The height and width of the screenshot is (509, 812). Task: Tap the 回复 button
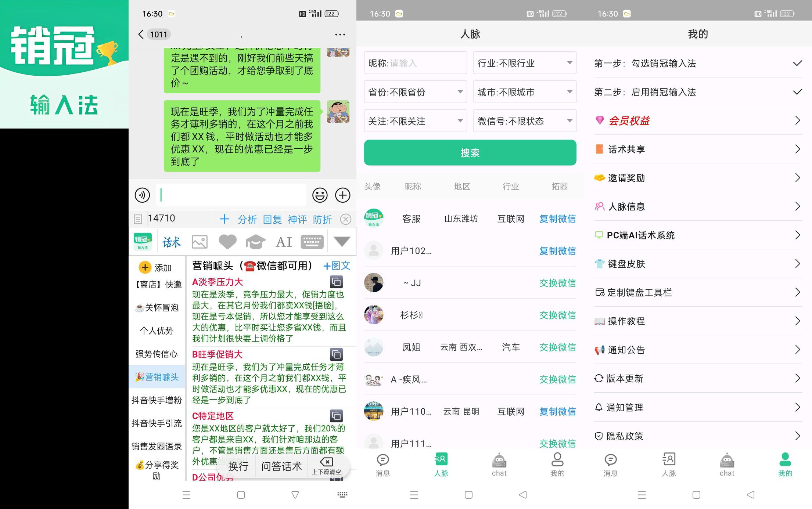272,220
